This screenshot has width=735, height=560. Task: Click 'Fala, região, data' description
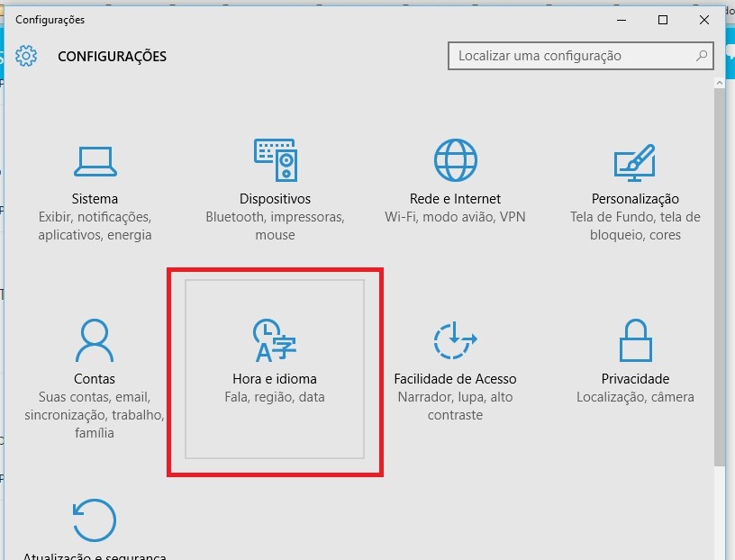point(275,397)
